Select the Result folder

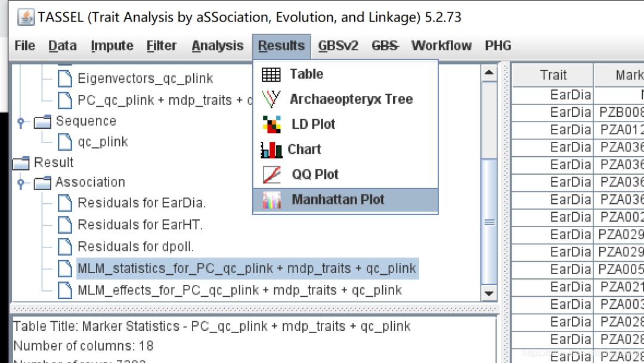click(54, 162)
